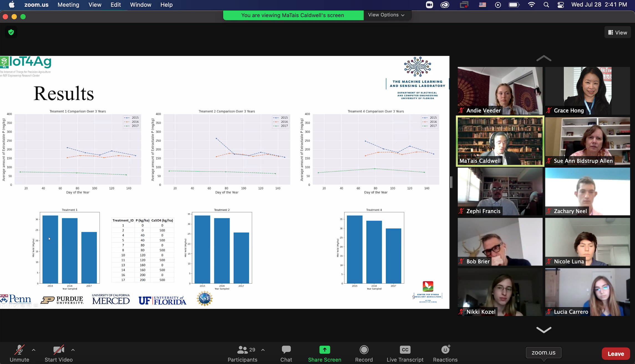The image size is (635, 364).
Task: Select Nicole Luna's video thumbnail
Action: click(588, 242)
